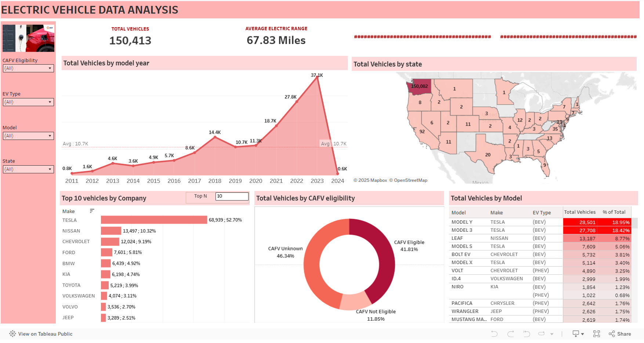Click the PACIFICA model name
The image size is (644, 343).
coord(462,303)
